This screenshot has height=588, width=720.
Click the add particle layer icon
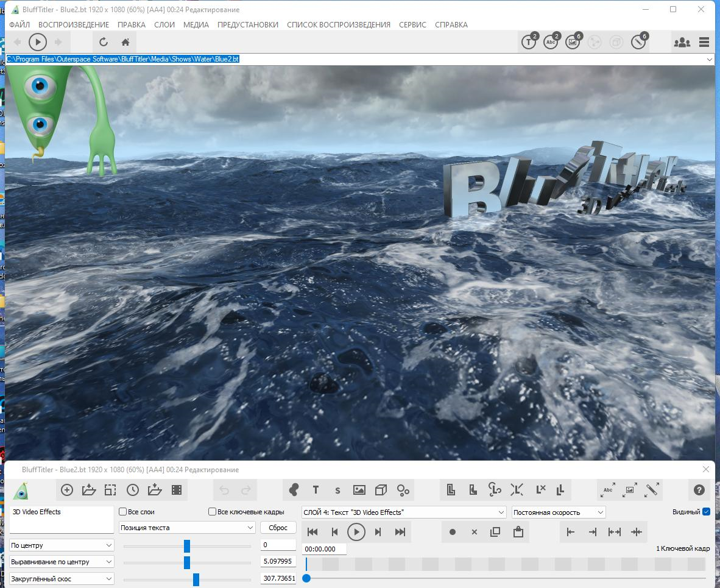click(x=403, y=490)
